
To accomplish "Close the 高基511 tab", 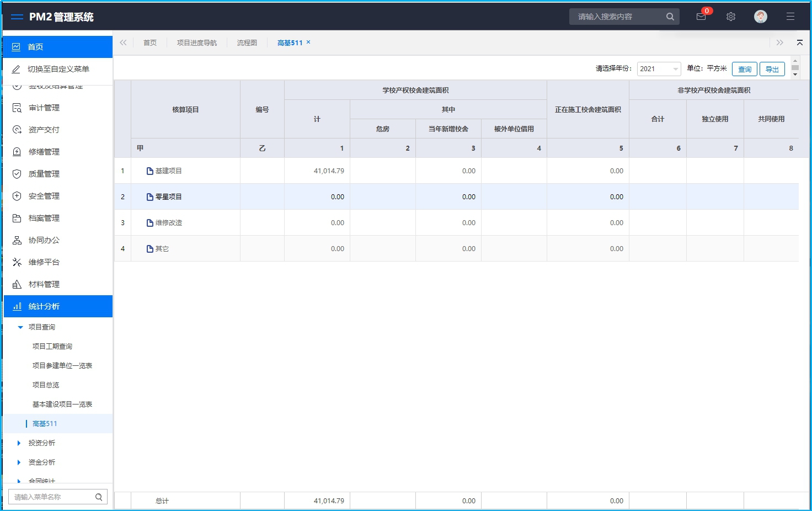I will click(308, 42).
